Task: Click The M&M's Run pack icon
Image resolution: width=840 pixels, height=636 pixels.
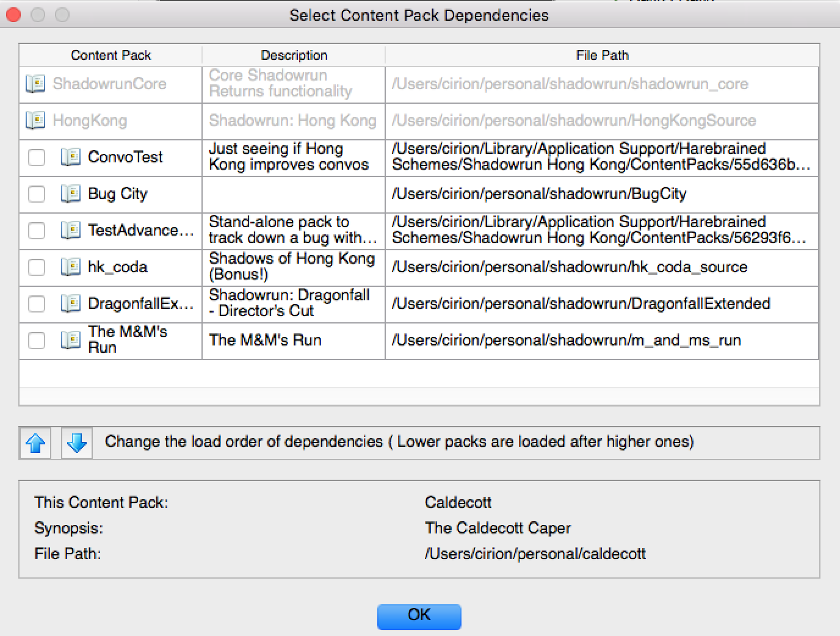Action: [71, 340]
